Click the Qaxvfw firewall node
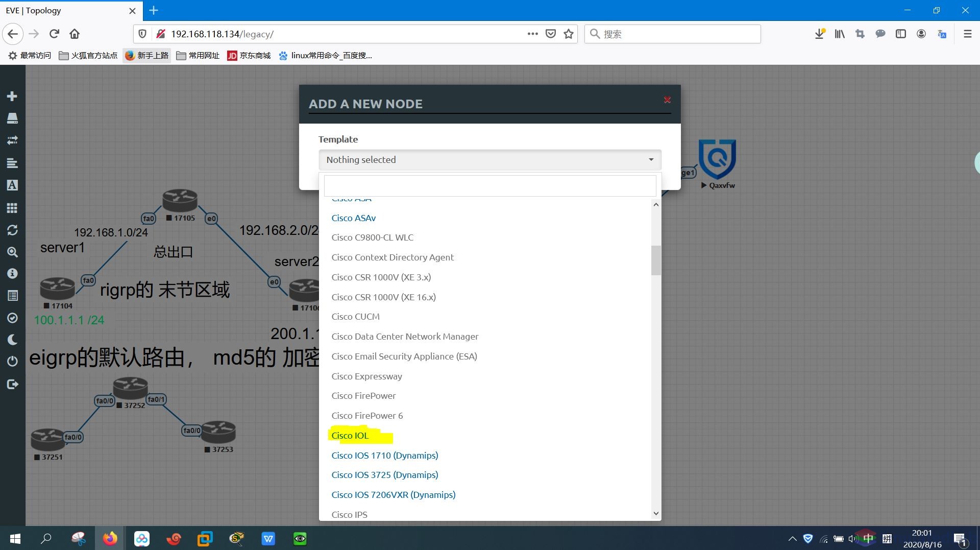 pos(717,159)
